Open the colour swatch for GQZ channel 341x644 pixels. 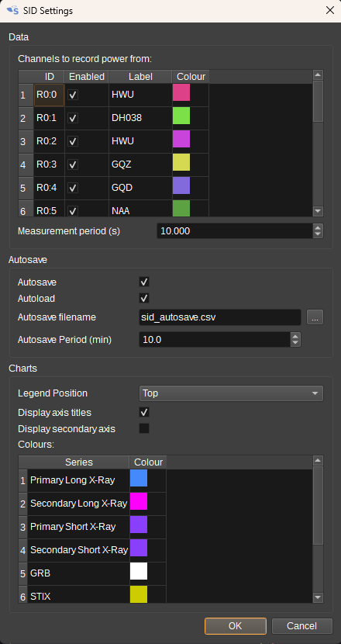(x=181, y=163)
